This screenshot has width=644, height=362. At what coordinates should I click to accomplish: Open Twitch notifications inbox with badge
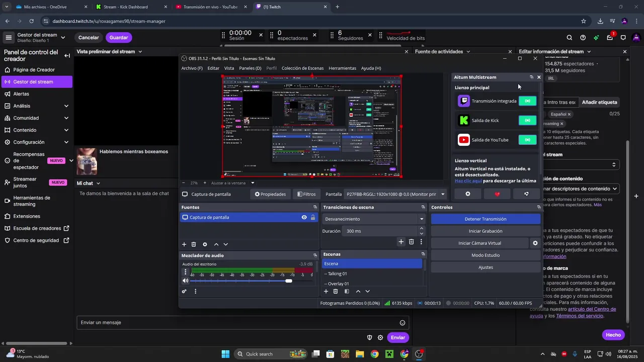point(610,37)
